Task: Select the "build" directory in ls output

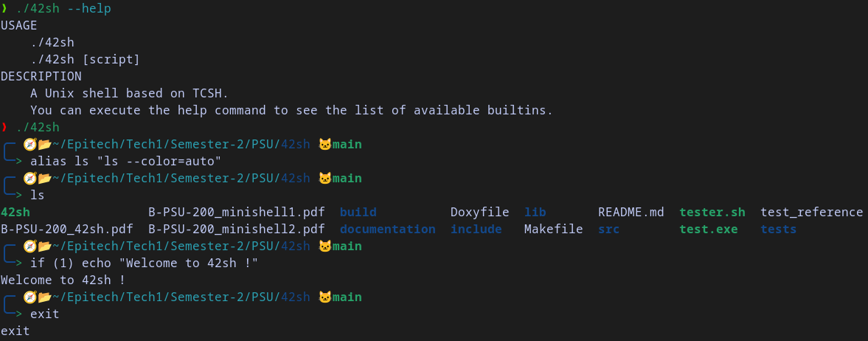Action: click(358, 213)
